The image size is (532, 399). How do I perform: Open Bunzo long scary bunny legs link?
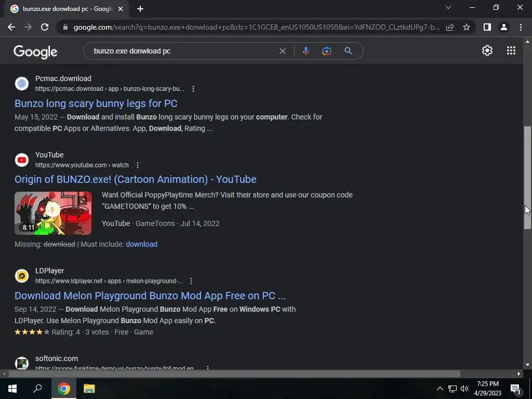coord(96,103)
